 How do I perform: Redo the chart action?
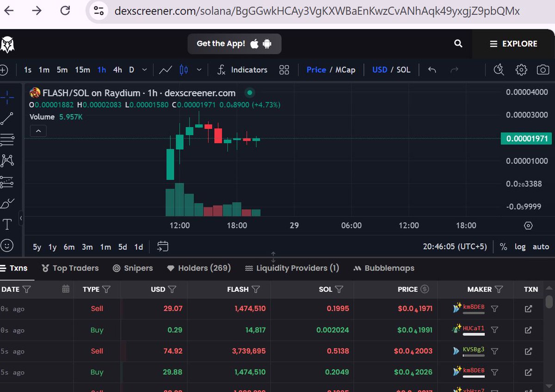pyautogui.click(x=454, y=70)
